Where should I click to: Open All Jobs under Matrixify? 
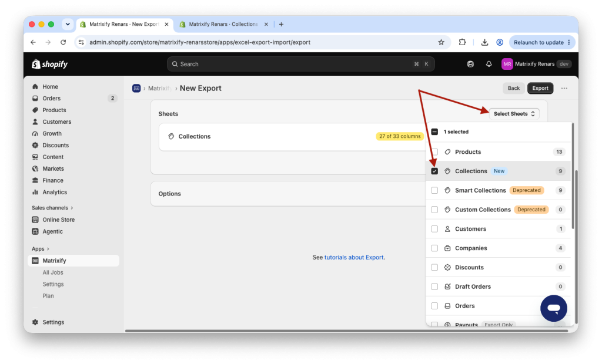pyautogui.click(x=52, y=272)
